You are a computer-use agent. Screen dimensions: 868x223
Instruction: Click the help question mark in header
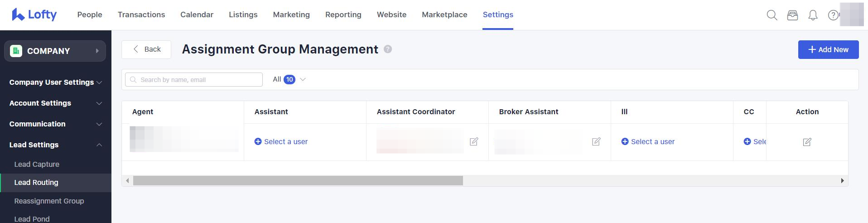tap(833, 15)
